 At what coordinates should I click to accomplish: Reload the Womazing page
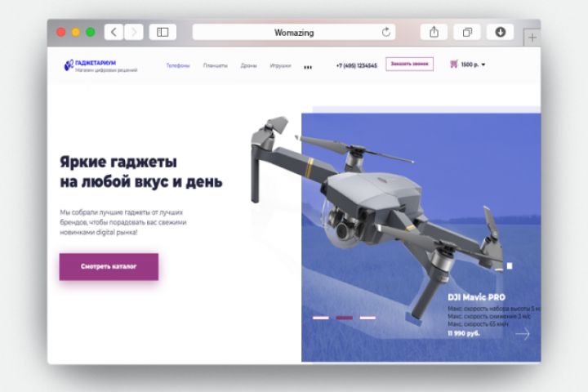coord(385,33)
